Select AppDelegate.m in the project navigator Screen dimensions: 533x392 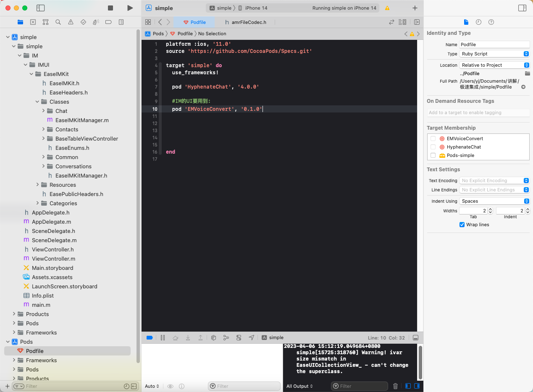51,222
